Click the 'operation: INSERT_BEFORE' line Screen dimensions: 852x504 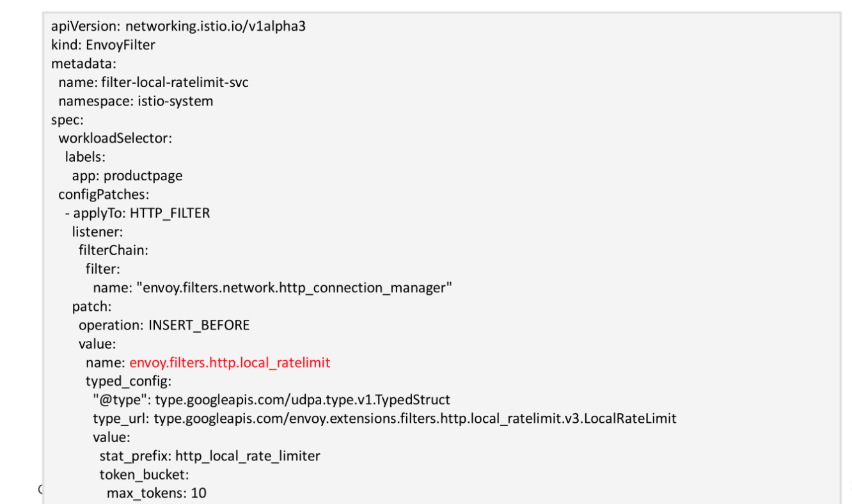point(164,325)
